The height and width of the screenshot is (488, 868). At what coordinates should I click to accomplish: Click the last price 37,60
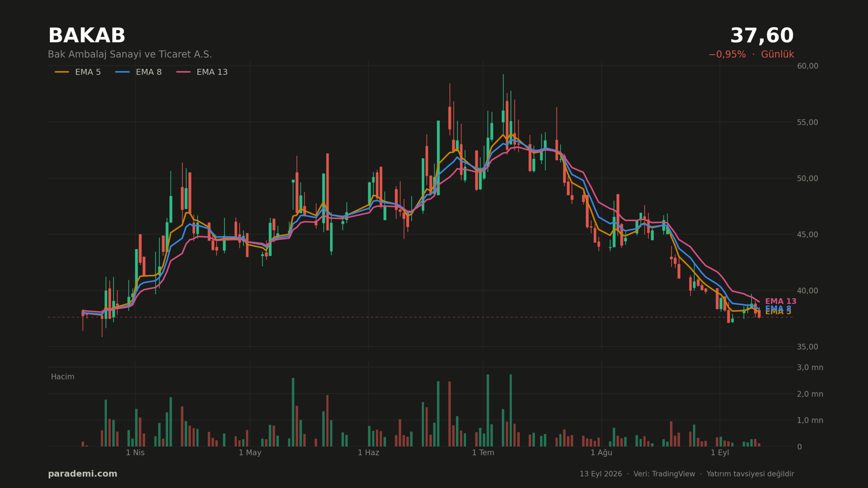coord(762,36)
